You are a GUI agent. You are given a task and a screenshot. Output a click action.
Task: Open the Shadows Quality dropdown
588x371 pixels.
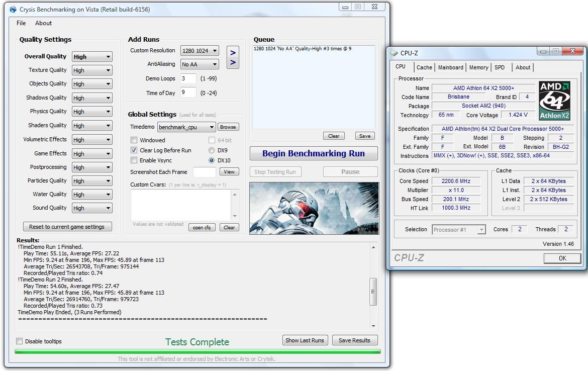click(x=92, y=98)
